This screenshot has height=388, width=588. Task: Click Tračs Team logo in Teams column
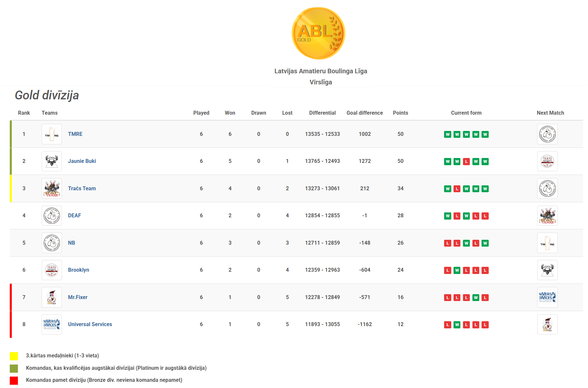click(x=52, y=189)
